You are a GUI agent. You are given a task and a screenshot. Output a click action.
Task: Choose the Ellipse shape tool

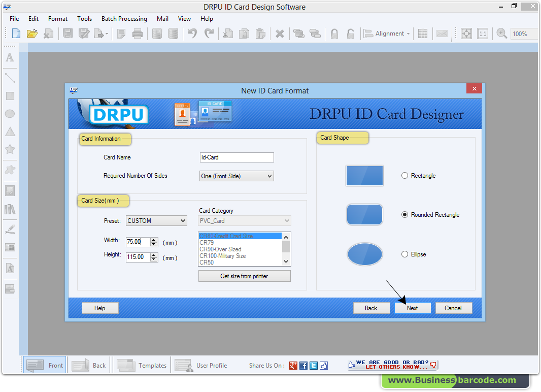[x=9, y=113]
